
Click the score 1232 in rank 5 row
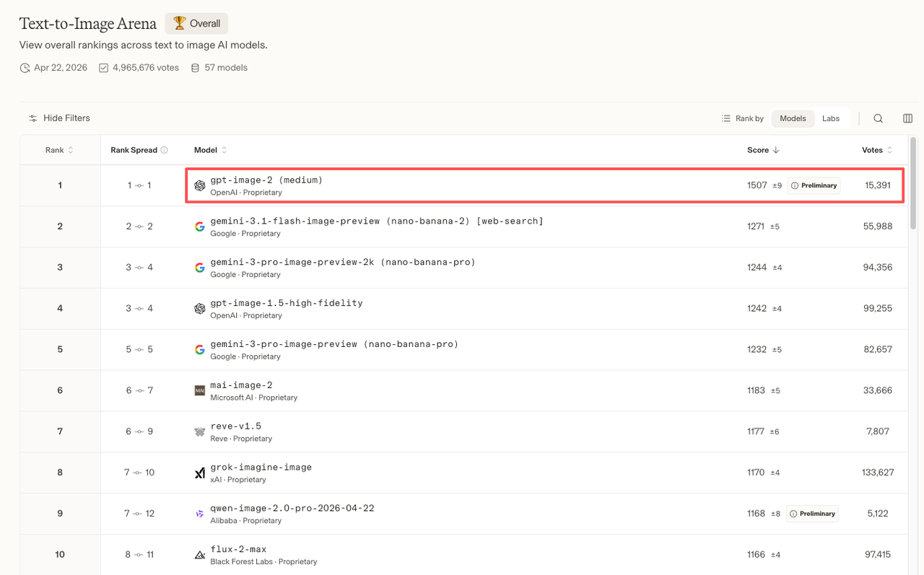(757, 350)
